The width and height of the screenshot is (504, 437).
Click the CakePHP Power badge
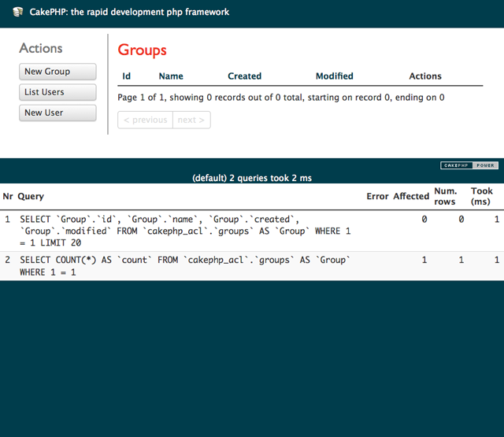[x=469, y=165]
